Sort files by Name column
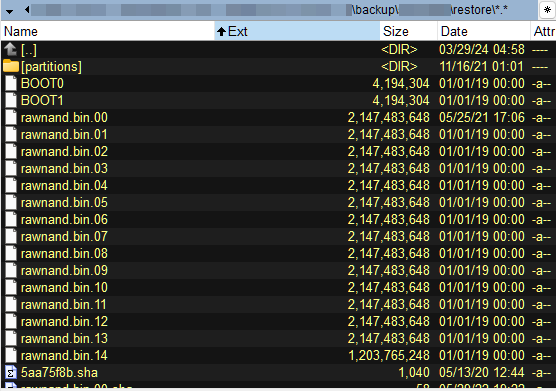The height and width of the screenshot is (391, 556). [108, 31]
